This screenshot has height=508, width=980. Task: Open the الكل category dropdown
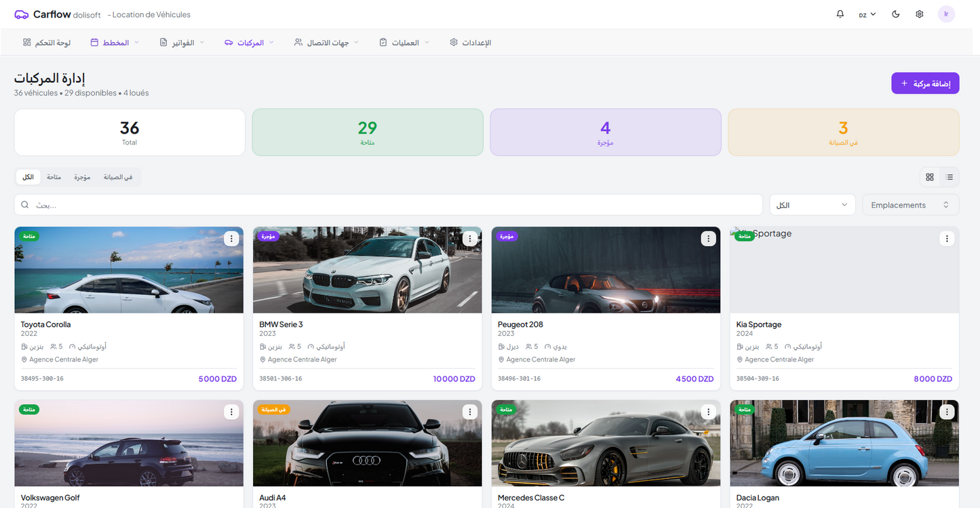(x=812, y=205)
